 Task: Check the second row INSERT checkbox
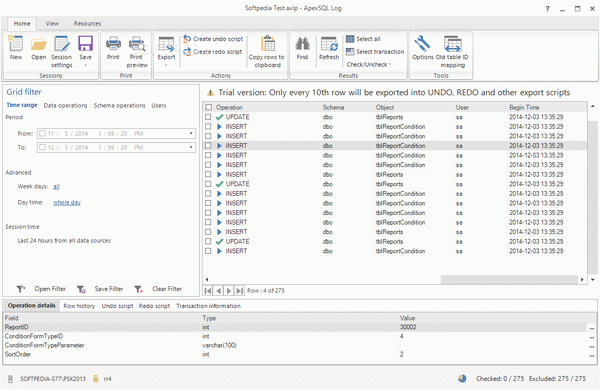(x=208, y=127)
